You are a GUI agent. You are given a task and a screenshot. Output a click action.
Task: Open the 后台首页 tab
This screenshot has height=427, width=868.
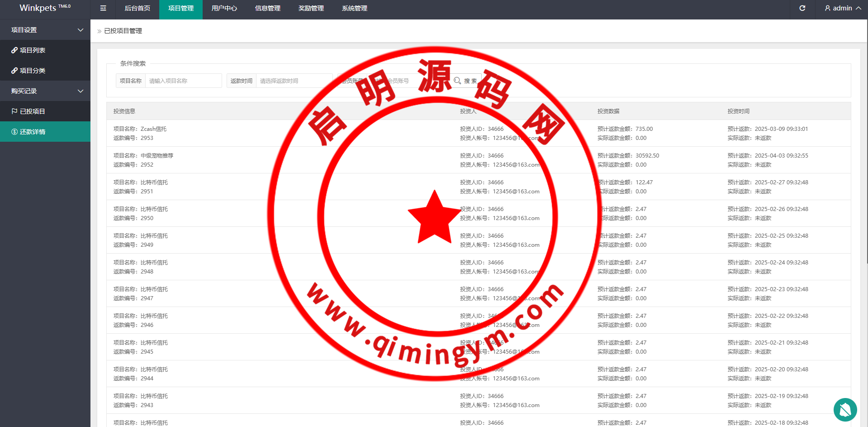[137, 8]
